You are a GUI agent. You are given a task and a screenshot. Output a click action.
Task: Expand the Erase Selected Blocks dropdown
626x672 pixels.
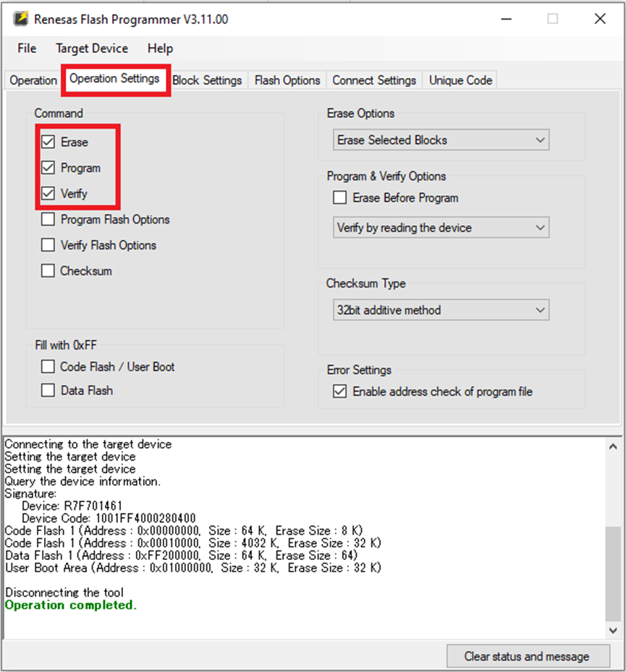[441, 140]
